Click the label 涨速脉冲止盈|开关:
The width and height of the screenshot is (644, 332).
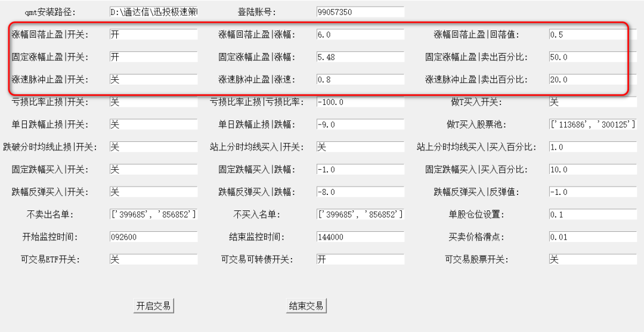50,80
